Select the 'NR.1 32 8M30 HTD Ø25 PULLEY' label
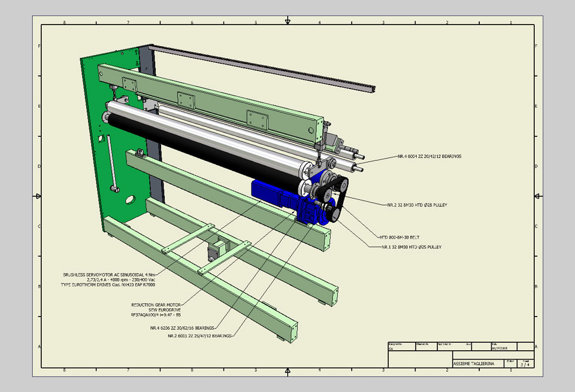The image size is (575, 392). point(411,247)
